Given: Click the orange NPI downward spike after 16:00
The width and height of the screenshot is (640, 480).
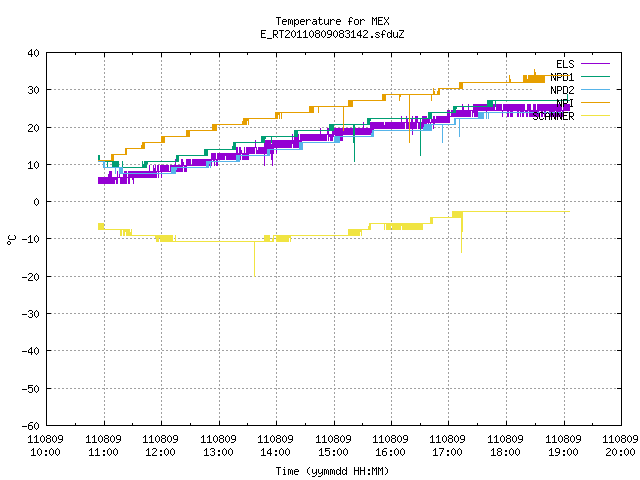Looking at the screenshot, I should 409,119.
